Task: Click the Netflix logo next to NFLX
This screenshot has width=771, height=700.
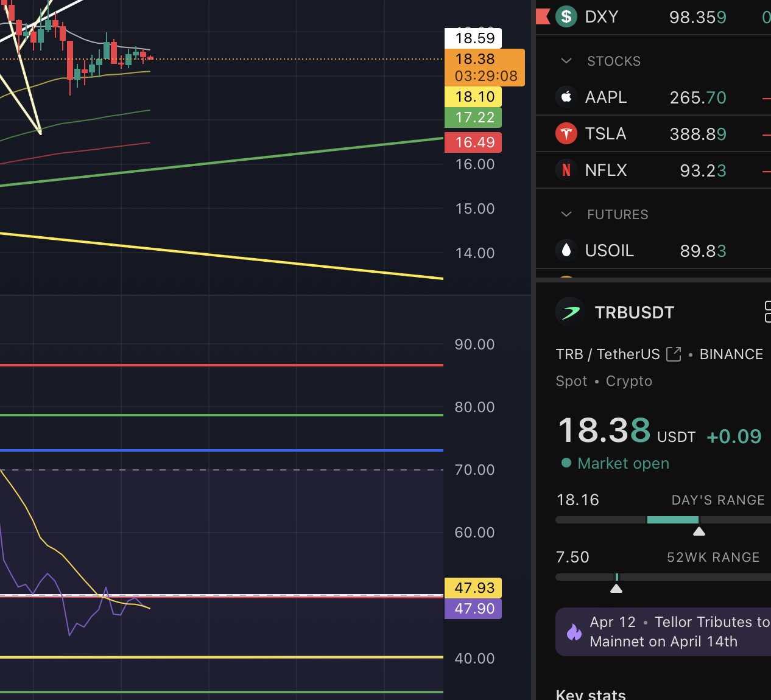Action: pos(566,170)
